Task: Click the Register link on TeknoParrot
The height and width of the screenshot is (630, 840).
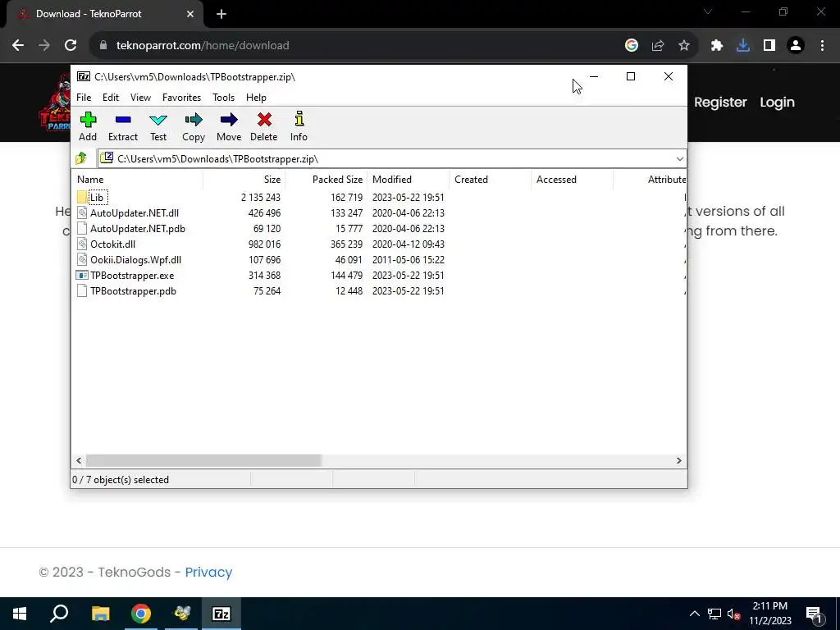Action: click(x=720, y=103)
